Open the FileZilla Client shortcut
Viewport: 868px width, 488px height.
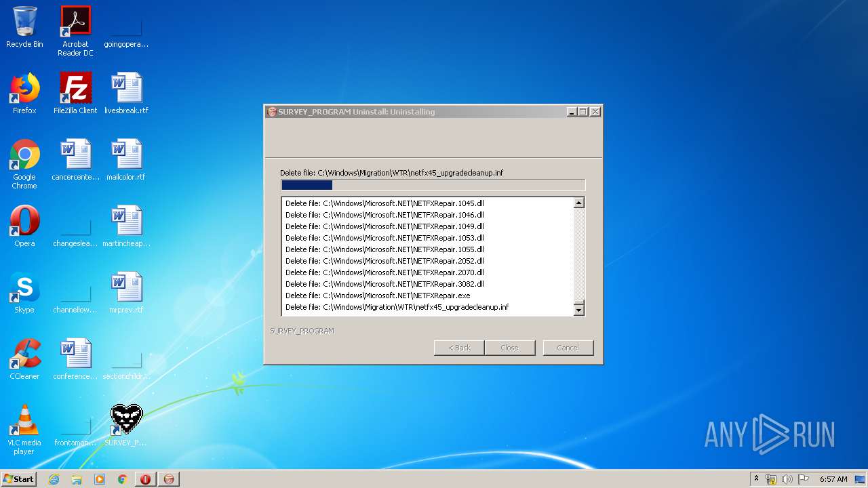pyautogui.click(x=75, y=94)
